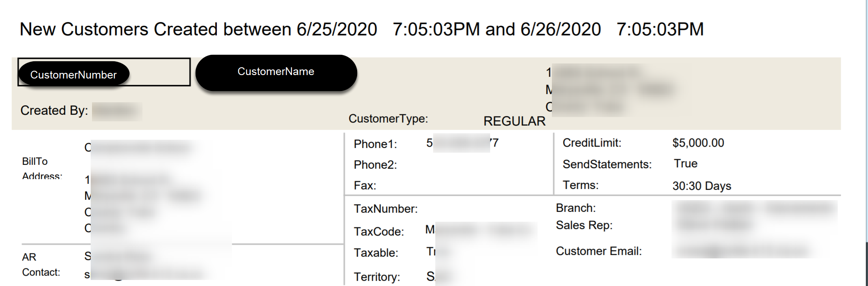The width and height of the screenshot is (868, 286).
Task: Click the BillTo Address label
Action: tap(42, 168)
